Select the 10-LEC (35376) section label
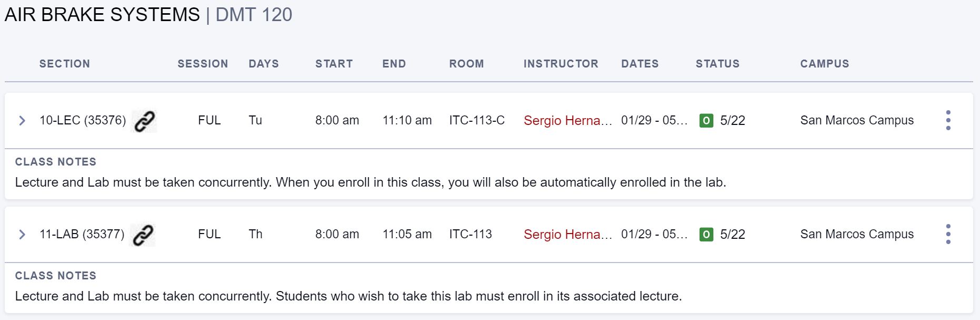Screen dimensions: 980x320 tap(83, 120)
